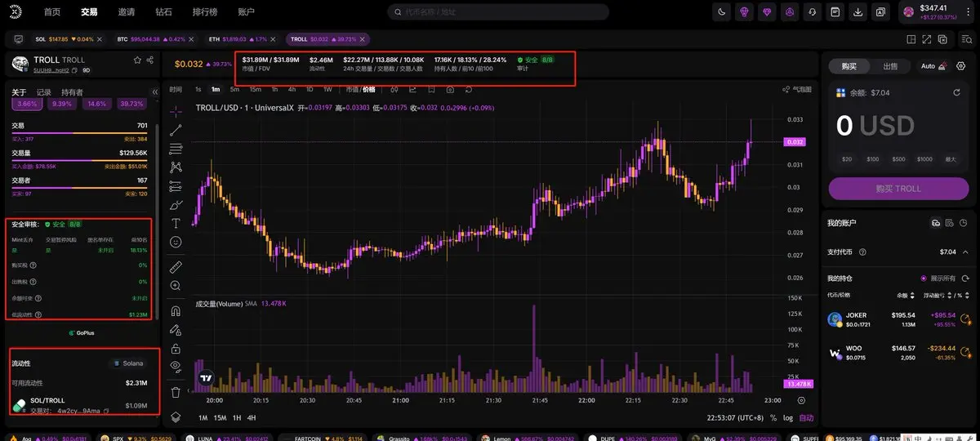The image size is (980, 441).
Task: Go to the 邀请 invite page
Action: coord(127,12)
